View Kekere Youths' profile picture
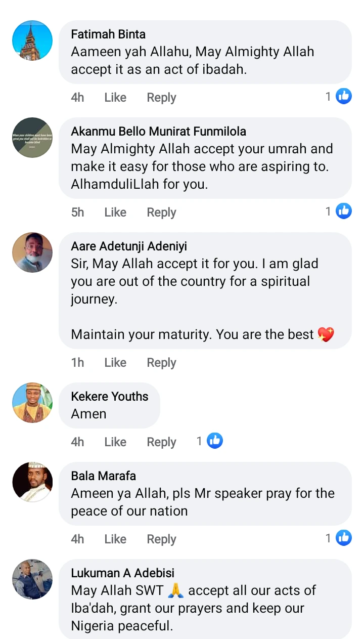Screen dimensions: 364x639 32,403
